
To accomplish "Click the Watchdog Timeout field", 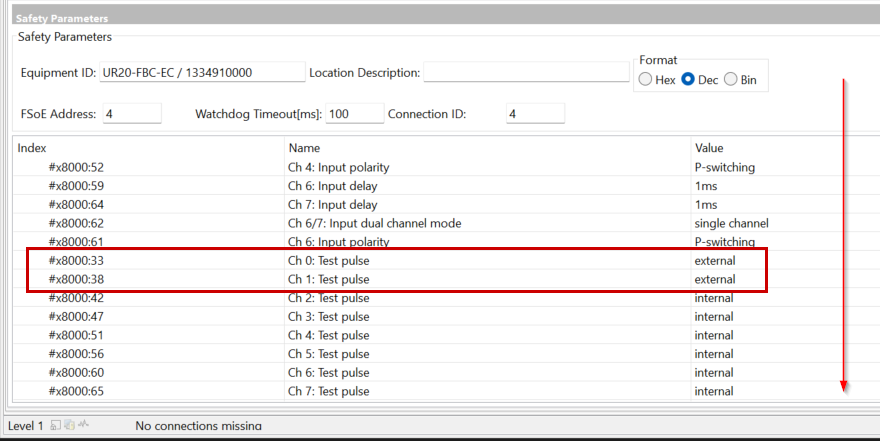I will pyautogui.click(x=355, y=114).
